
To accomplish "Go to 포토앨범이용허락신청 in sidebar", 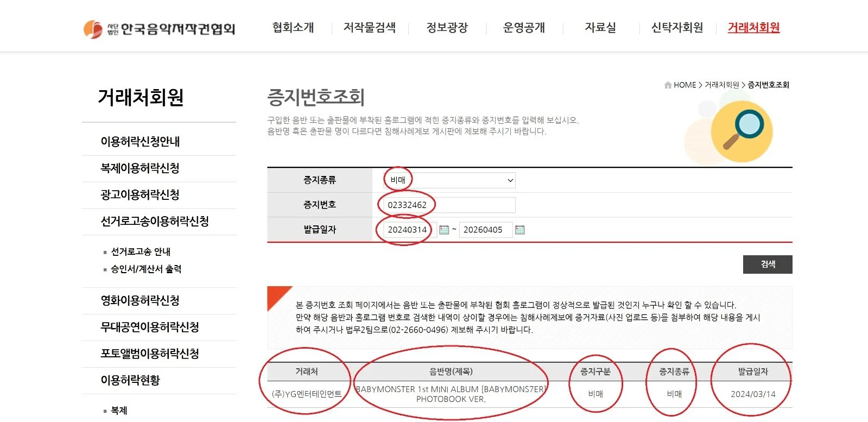I will [x=150, y=354].
